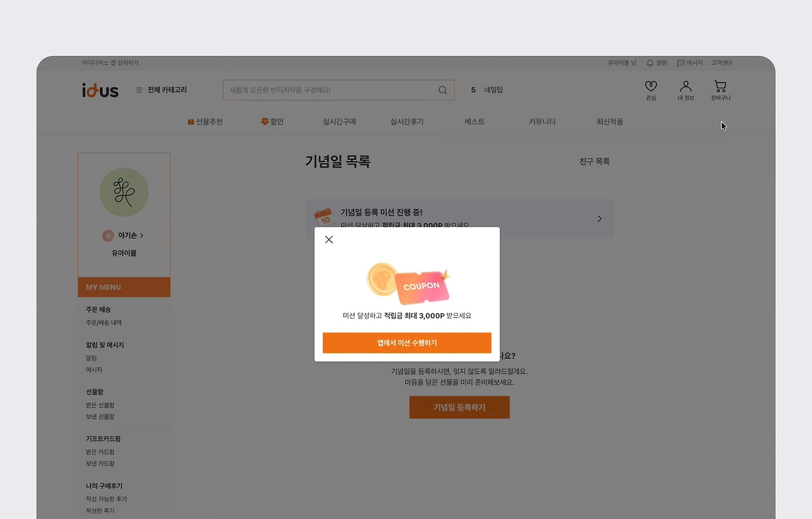Open 보낸 선물함 in the sidebar
Viewport: 812px width, 519px height.
[x=100, y=417]
